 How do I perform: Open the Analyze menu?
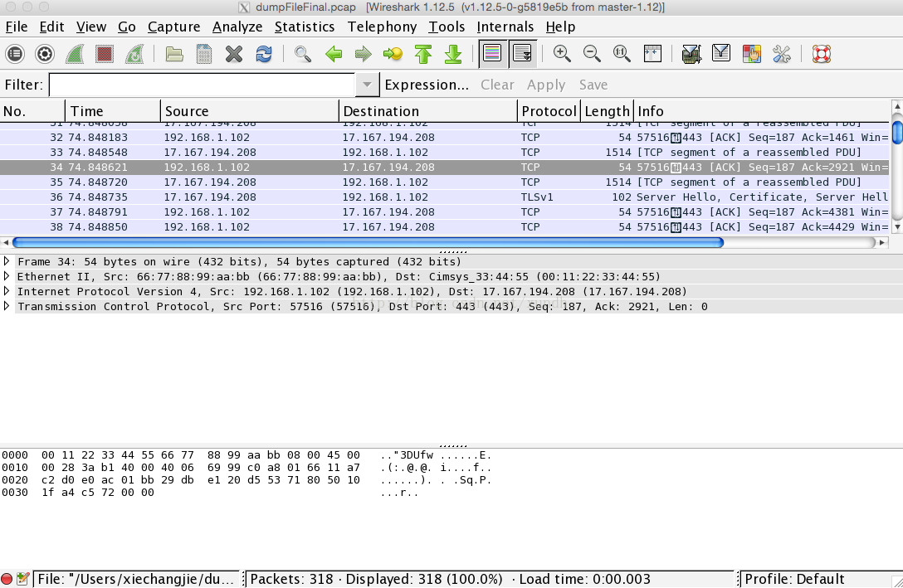pos(237,27)
